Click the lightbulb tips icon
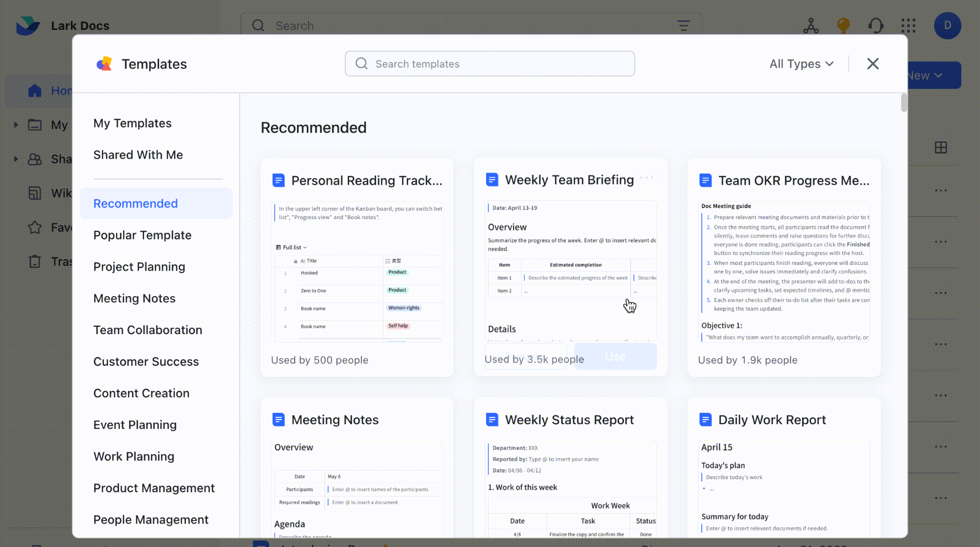This screenshot has height=547, width=980. (x=843, y=26)
